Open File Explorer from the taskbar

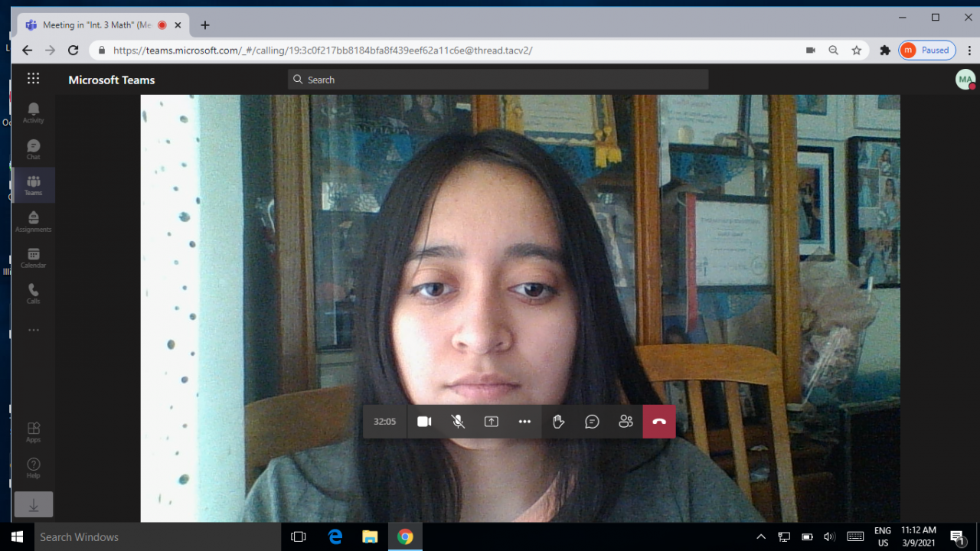[370, 536]
